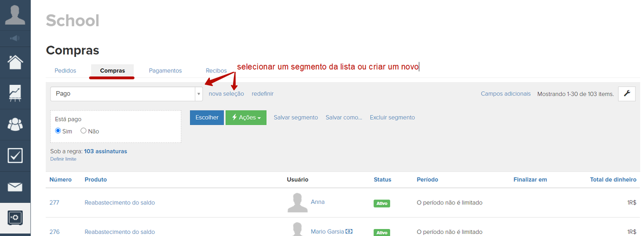This screenshot has width=644, height=236.
Task: Switch to the Pedidos tab
Action: pyautogui.click(x=65, y=70)
